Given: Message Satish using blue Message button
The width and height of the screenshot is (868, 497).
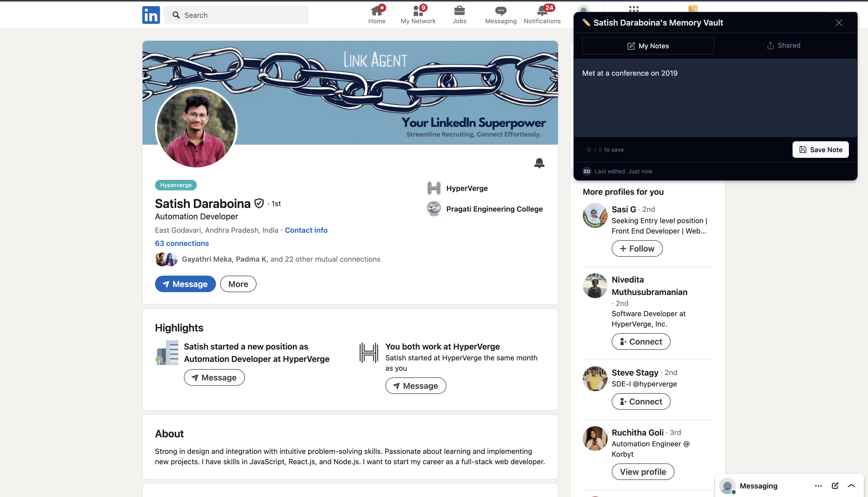Looking at the screenshot, I should tap(185, 284).
